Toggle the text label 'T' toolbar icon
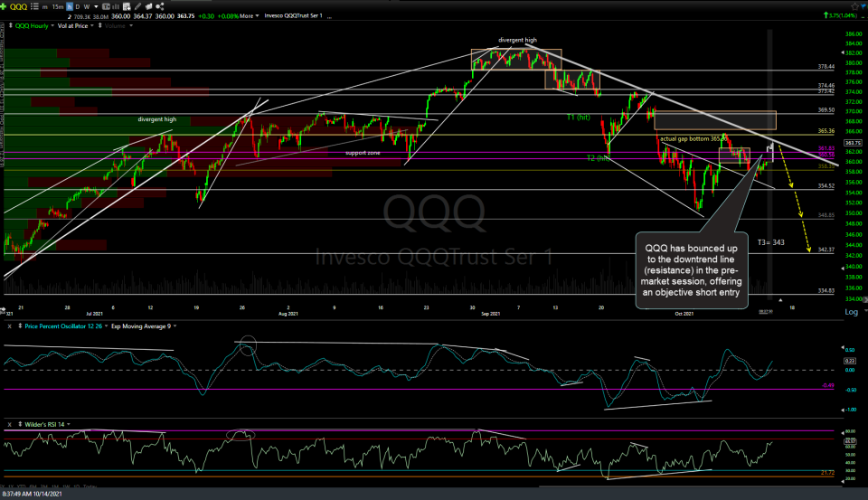The height and width of the screenshot is (500, 868). coord(107,6)
